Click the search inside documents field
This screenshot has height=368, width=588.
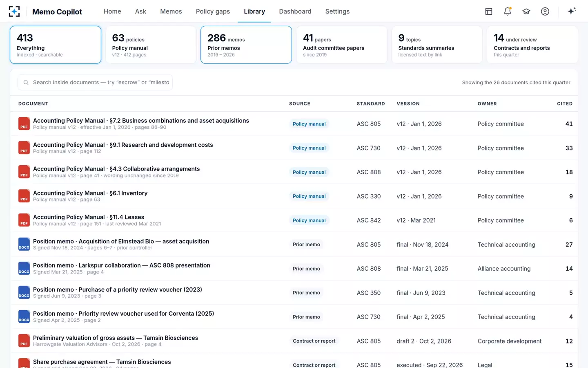click(x=95, y=82)
